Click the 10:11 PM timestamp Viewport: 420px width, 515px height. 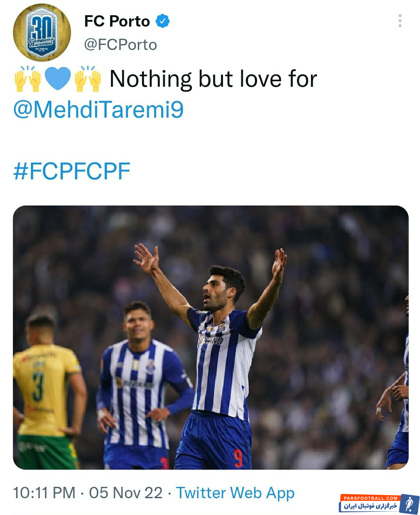tap(44, 493)
